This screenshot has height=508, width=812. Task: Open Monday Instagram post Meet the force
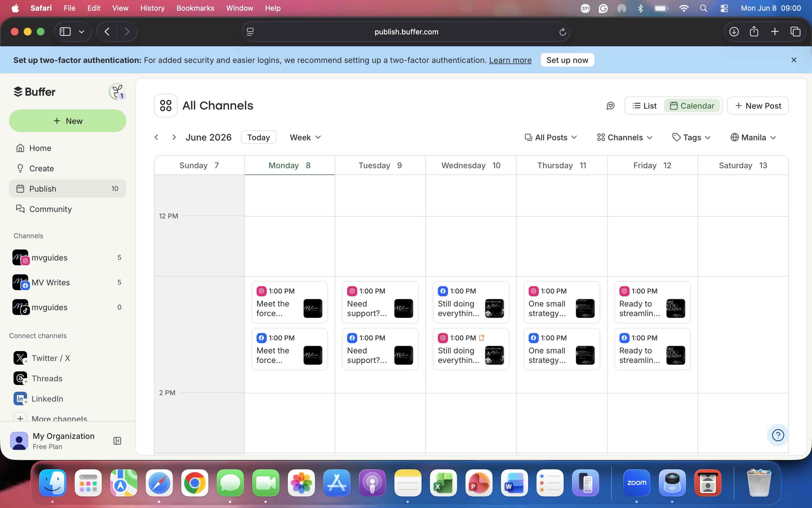(290, 302)
